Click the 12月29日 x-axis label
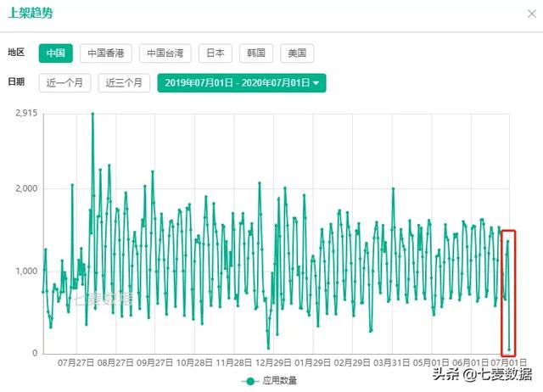The width and height of the screenshot is (543, 392). pyautogui.click(x=273, y=362)
